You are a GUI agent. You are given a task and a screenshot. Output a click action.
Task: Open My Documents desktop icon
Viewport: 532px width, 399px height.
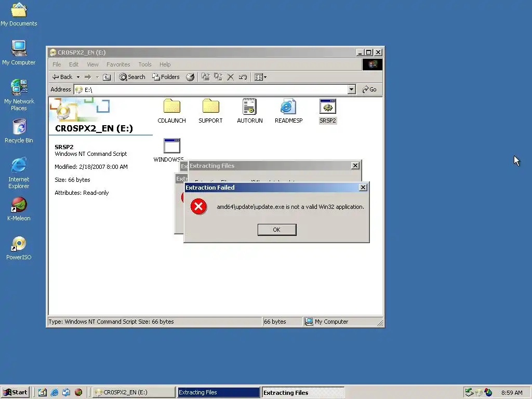coord(19,14)
